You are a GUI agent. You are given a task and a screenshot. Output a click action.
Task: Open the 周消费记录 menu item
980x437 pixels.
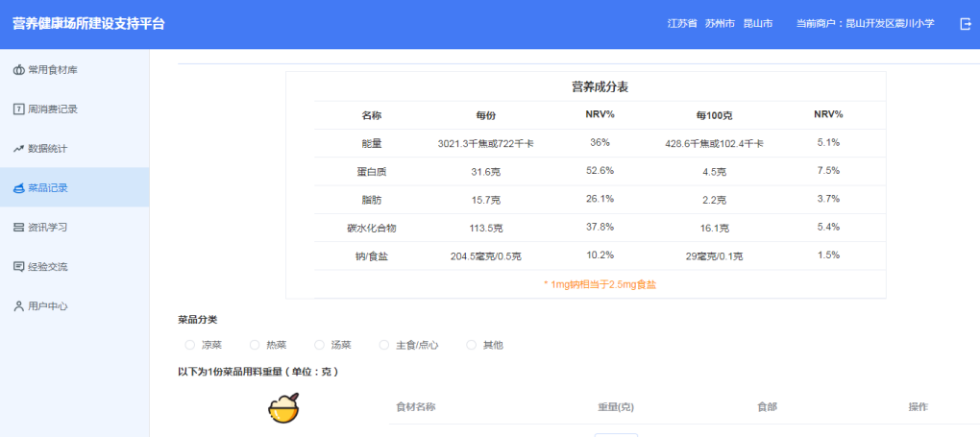[x=53, y=109]
